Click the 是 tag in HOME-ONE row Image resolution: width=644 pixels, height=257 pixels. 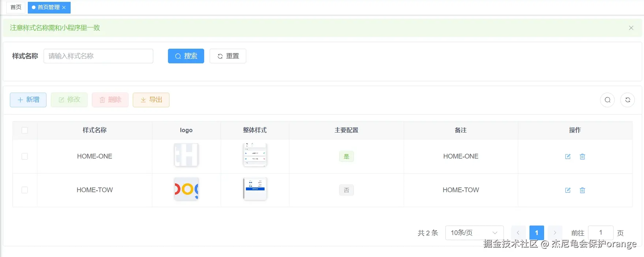point(347,156)
